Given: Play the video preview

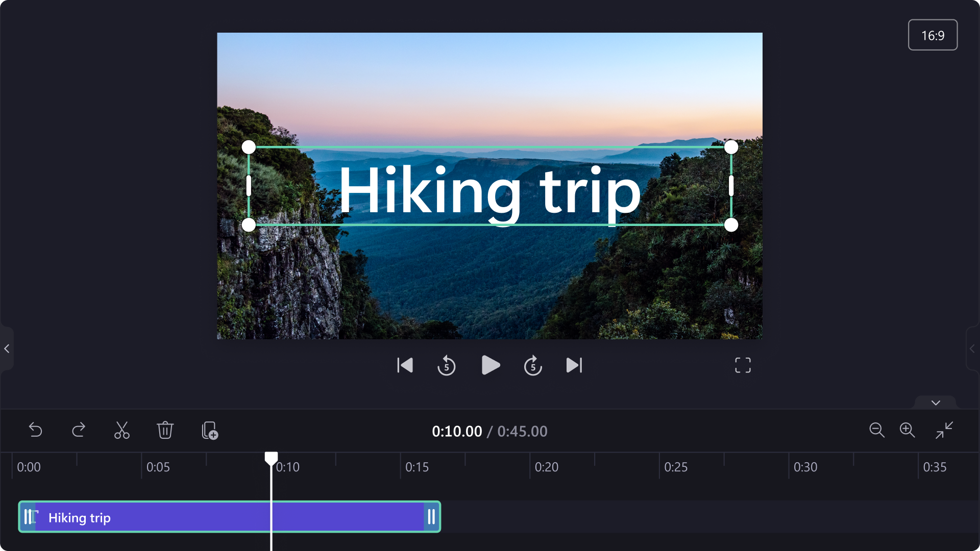Looking at the screenshot, I should coord(490,365).
